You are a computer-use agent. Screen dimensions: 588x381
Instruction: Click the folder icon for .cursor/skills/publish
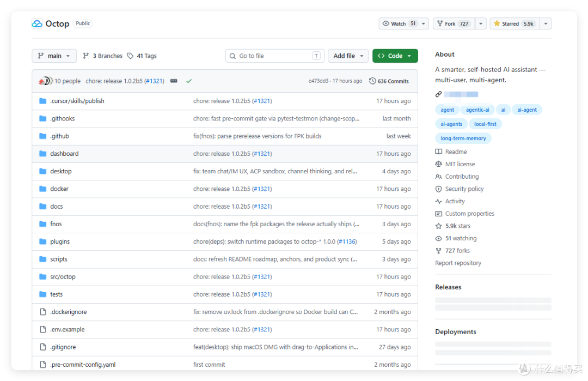coord(43,101)
